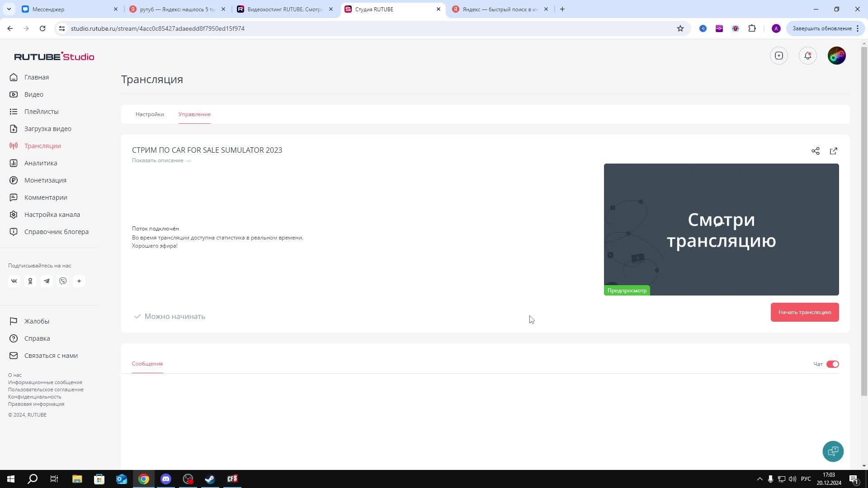Open the support chat widget button

pos(833,451)
